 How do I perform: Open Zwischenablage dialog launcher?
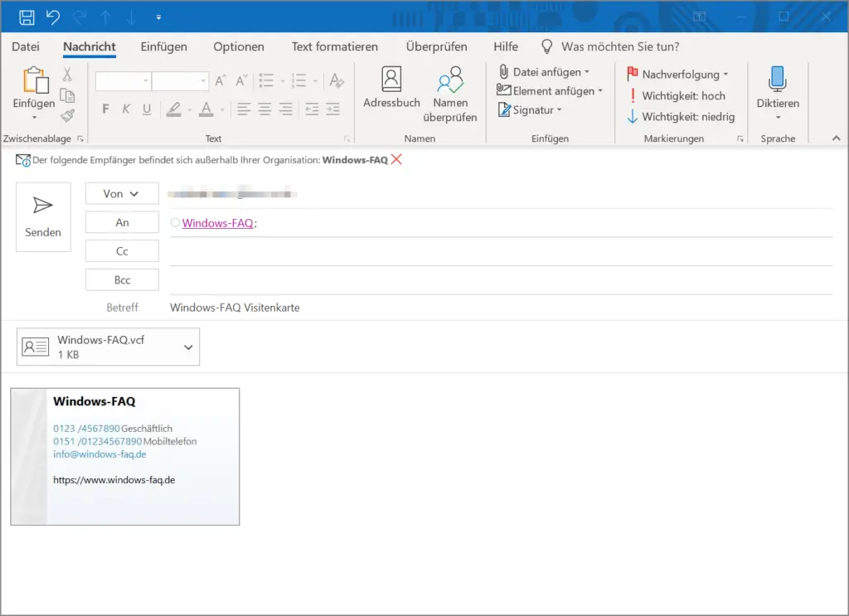[80, 139]
